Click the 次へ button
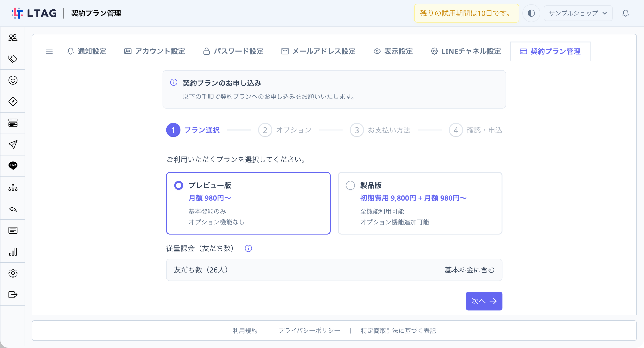The height and width of the screenshot is (348, 644). coord(484,301)
